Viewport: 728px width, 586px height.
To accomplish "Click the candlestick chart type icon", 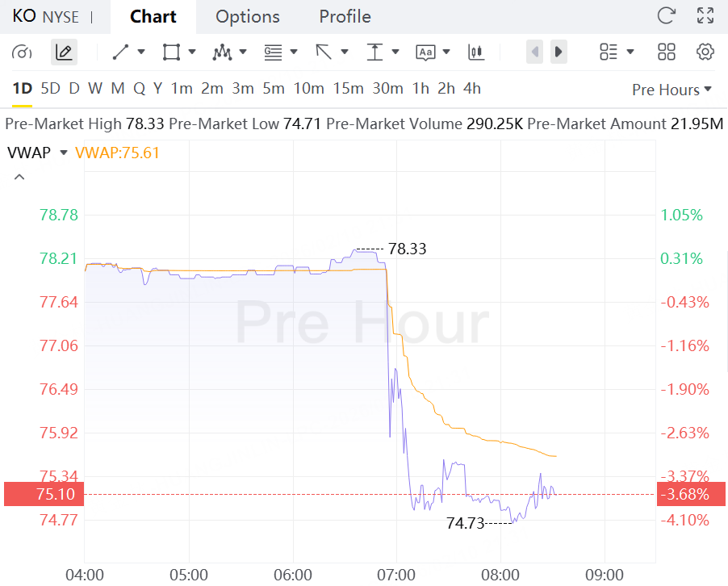I will point(475,52).
